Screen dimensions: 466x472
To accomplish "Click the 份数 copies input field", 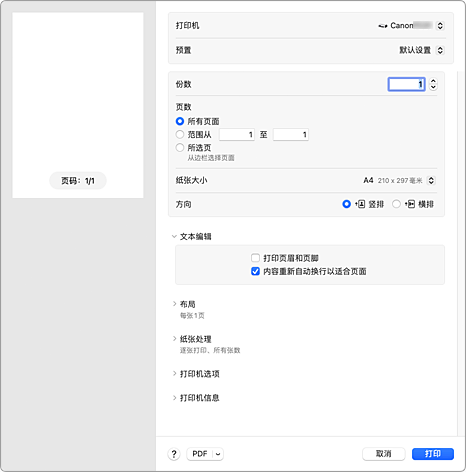I will [x=407, y=84].
